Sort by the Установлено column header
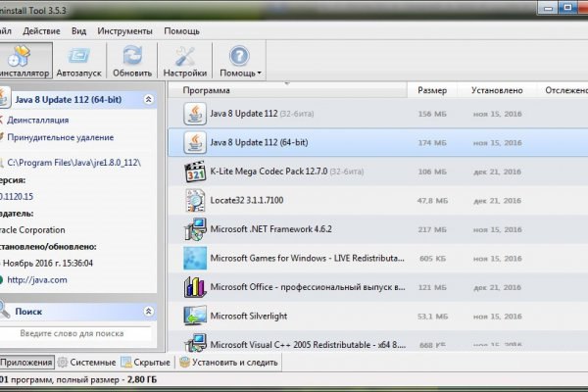The width and height of the screenshot is (588, 392). tap(497, 90)
